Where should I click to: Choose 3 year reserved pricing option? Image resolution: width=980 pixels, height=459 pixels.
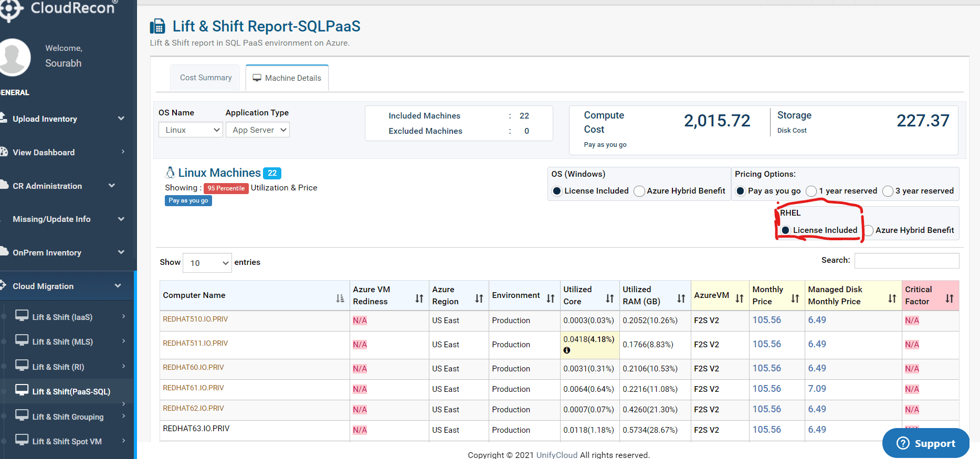coord(888,191)
